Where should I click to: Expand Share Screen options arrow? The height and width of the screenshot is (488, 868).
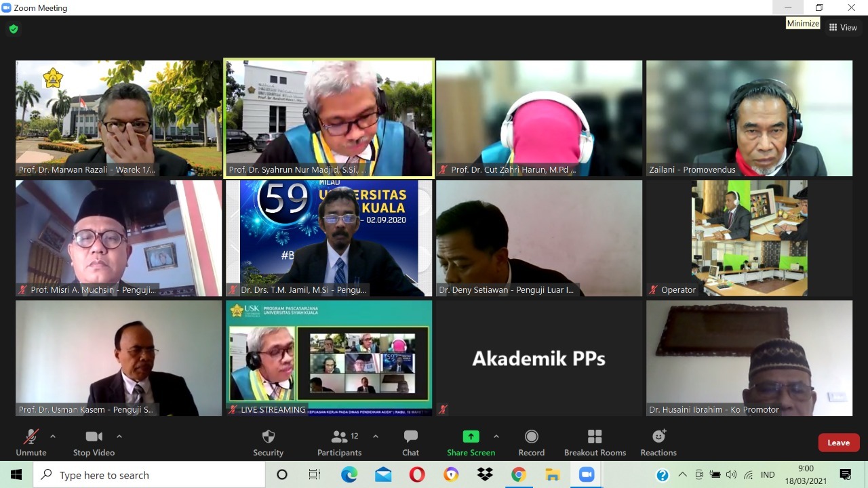(x=496, y=436)
